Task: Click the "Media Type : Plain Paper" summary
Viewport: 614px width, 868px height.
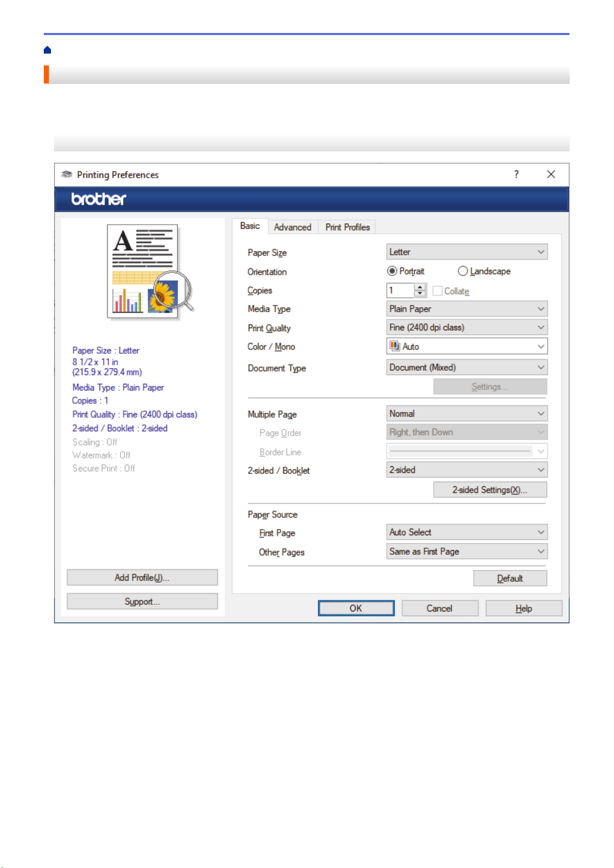Action: tap(118, 387)
